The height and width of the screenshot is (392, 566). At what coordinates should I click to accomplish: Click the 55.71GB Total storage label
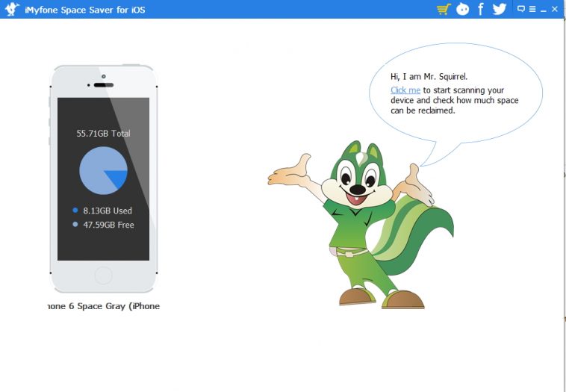(103, 134)
